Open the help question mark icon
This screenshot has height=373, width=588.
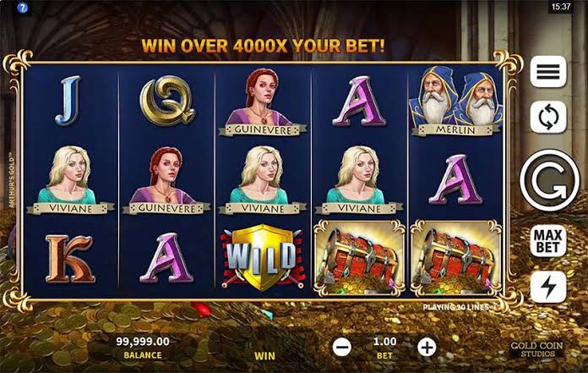pos(23,8)
